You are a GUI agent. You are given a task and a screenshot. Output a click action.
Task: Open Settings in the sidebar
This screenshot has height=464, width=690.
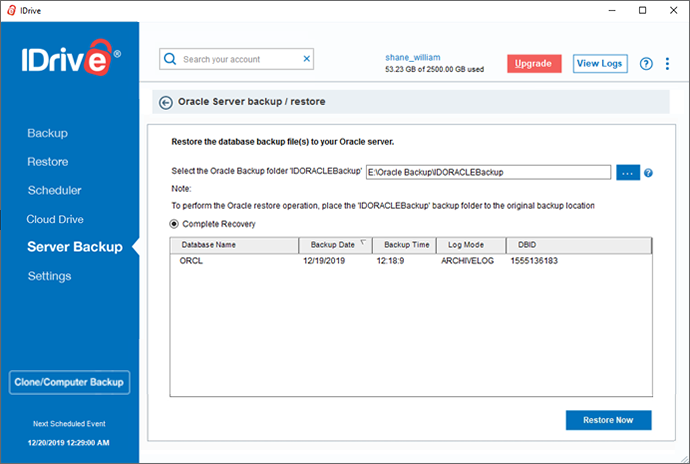[49, 276]
